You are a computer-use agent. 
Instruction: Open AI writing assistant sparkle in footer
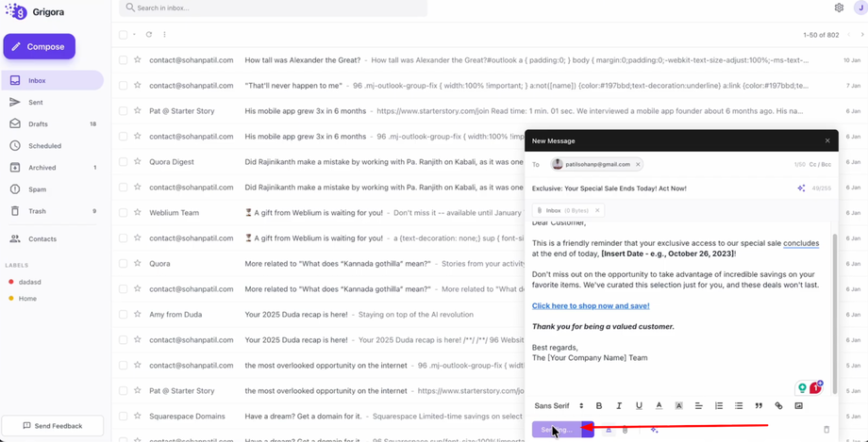654,429
